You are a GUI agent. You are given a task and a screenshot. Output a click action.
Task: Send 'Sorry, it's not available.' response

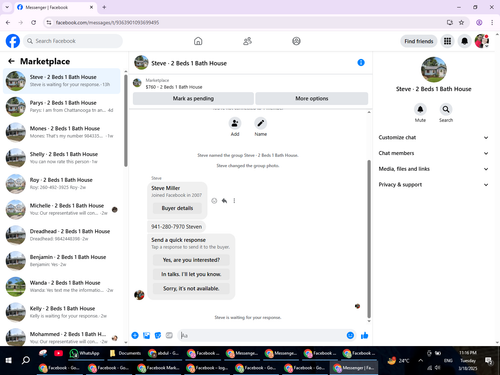pos(191,288)
